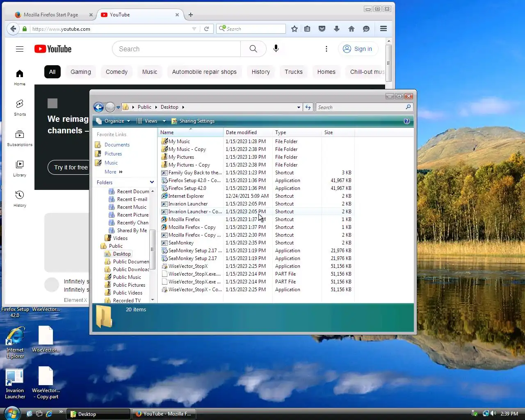Collapse the Folders pane chevron

pyautogui.click(x=152, y=182)
